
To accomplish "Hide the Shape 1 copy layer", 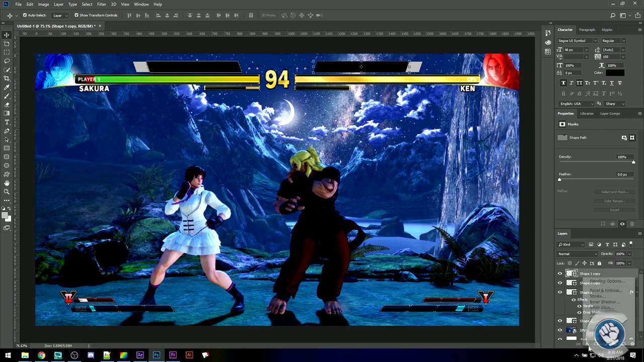I will click(x=560, y=274).
